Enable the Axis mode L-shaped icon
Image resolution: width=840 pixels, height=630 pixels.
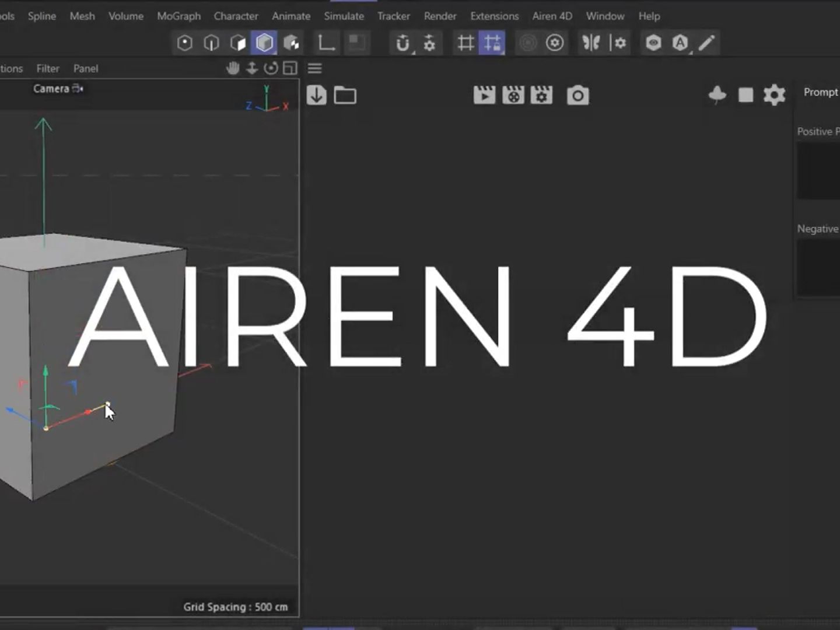click(x=326, y=43)
